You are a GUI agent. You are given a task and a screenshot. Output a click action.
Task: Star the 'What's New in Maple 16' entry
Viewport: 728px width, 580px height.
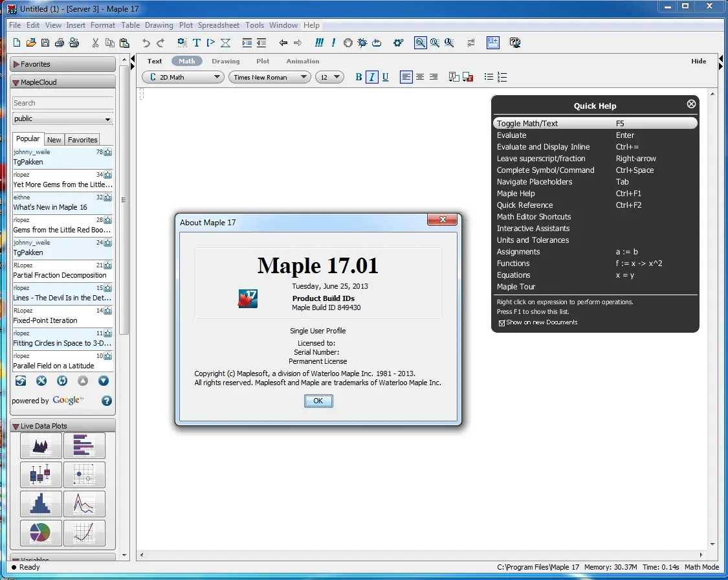pyautogui.click(x=107, y=197)
